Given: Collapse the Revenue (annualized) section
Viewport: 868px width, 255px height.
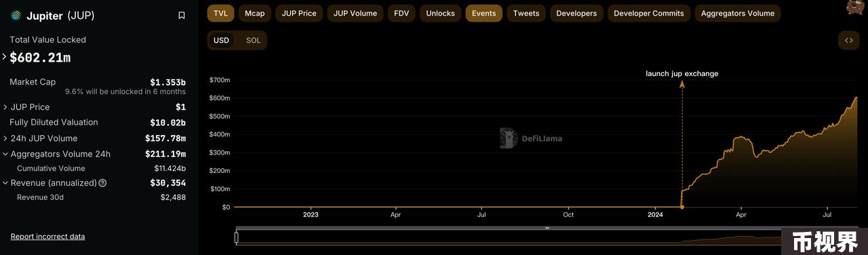Looking at the screenshot, I should point(5,183).
